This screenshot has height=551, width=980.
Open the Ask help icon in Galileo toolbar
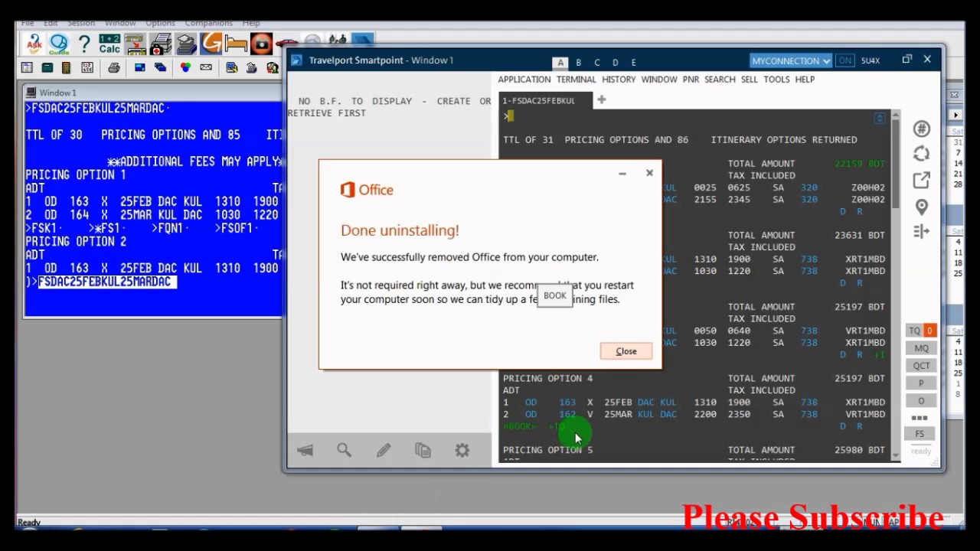click(33, 44)
